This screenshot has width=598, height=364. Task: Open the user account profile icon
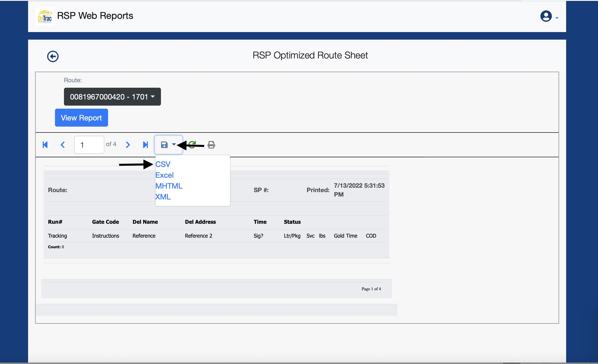click(x=546, y=17)
